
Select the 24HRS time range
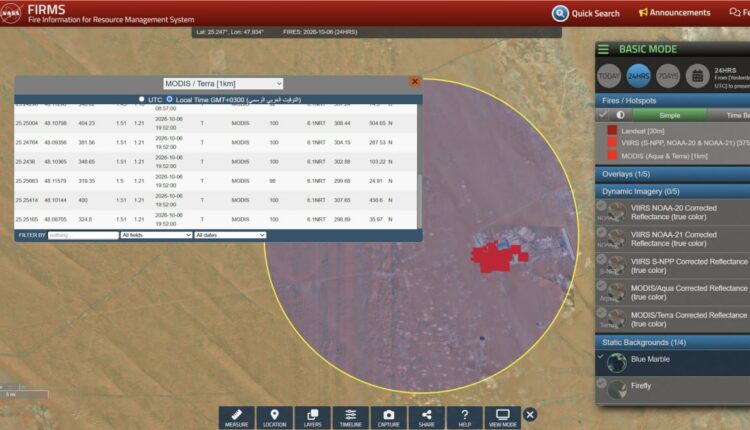(639, 76)
